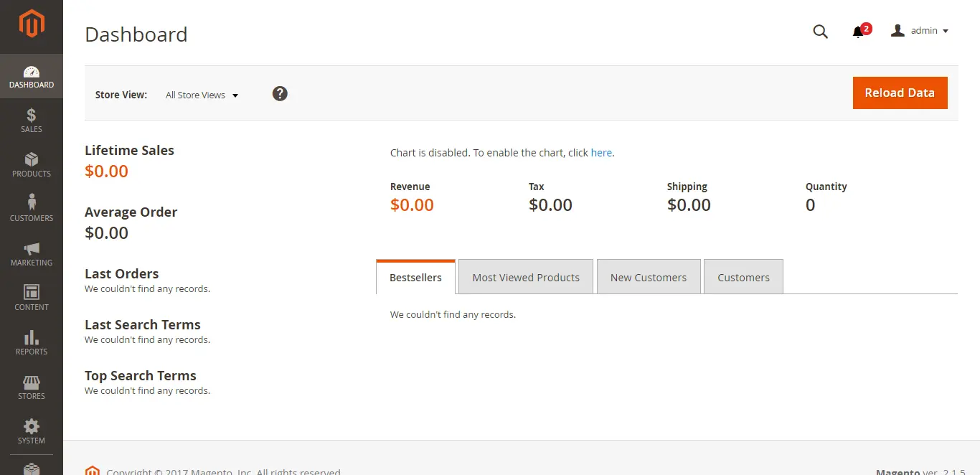980x475 pixels.
Task: Open the global search magnifier
Action: click(820, 32)
